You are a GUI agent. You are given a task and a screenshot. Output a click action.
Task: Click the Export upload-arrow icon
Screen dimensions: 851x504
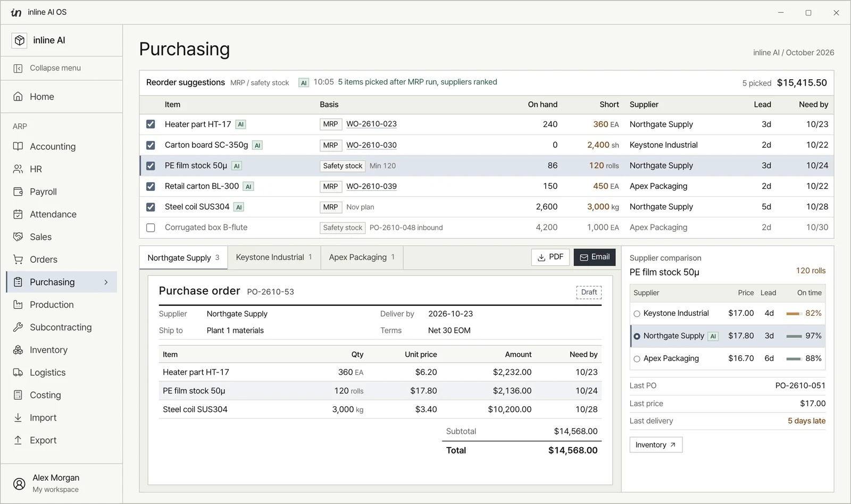click(18, 440)
